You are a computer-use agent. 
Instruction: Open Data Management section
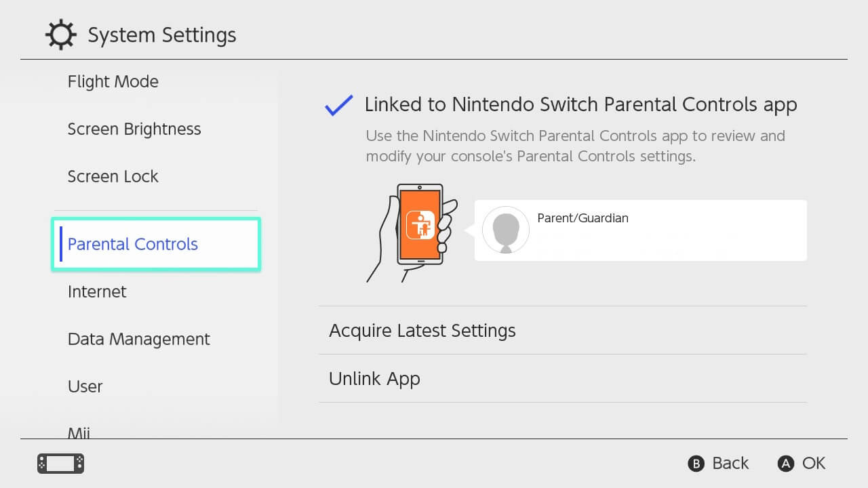[139, 340]
